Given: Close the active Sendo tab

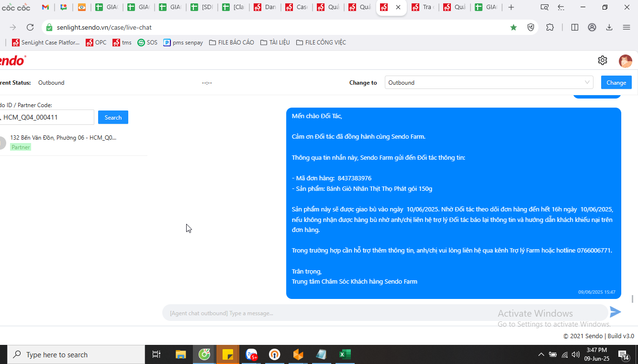Looking at the screenshot, I should [398, 7].
